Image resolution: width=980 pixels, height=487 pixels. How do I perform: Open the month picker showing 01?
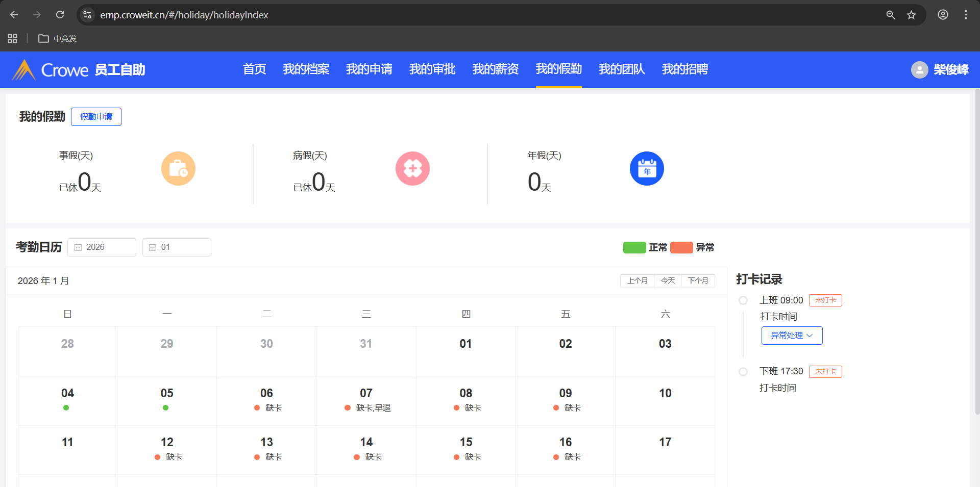point(177,247)
